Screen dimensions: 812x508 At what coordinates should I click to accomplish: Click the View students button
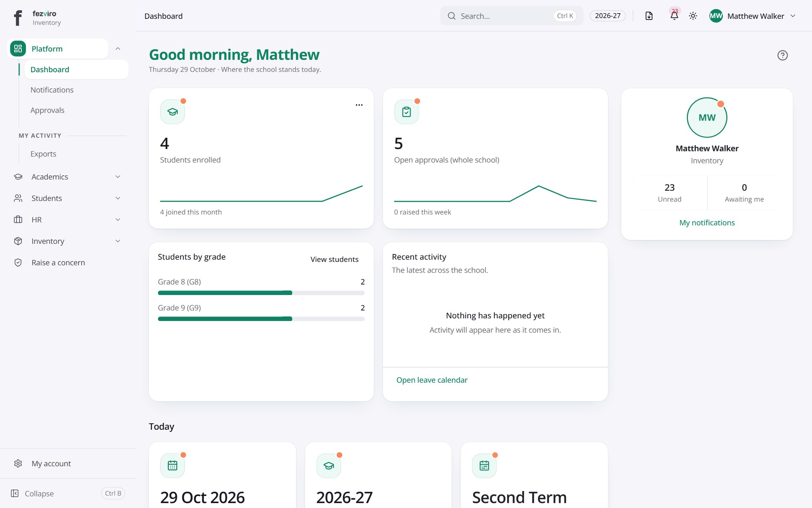click(x=334, y=259)
